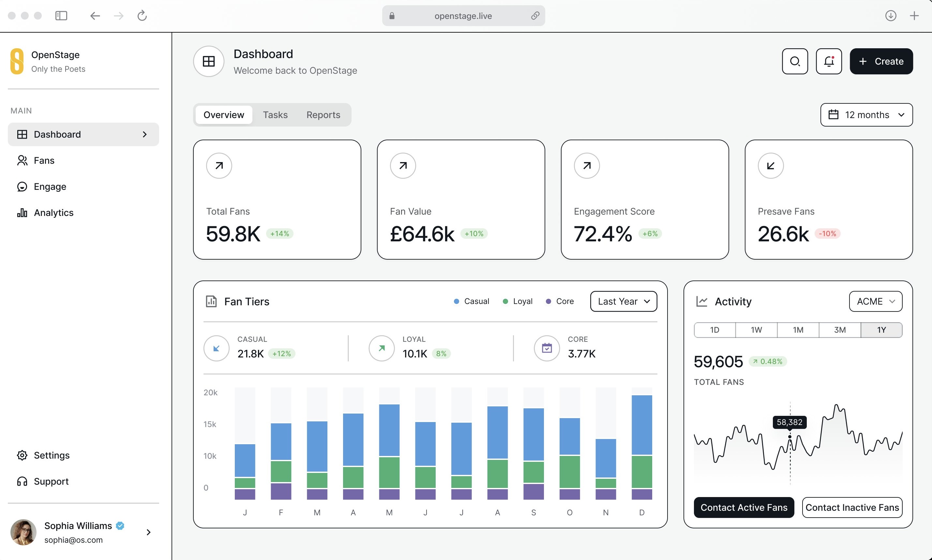Click the Engage chat bubble icon

(22, 187)
